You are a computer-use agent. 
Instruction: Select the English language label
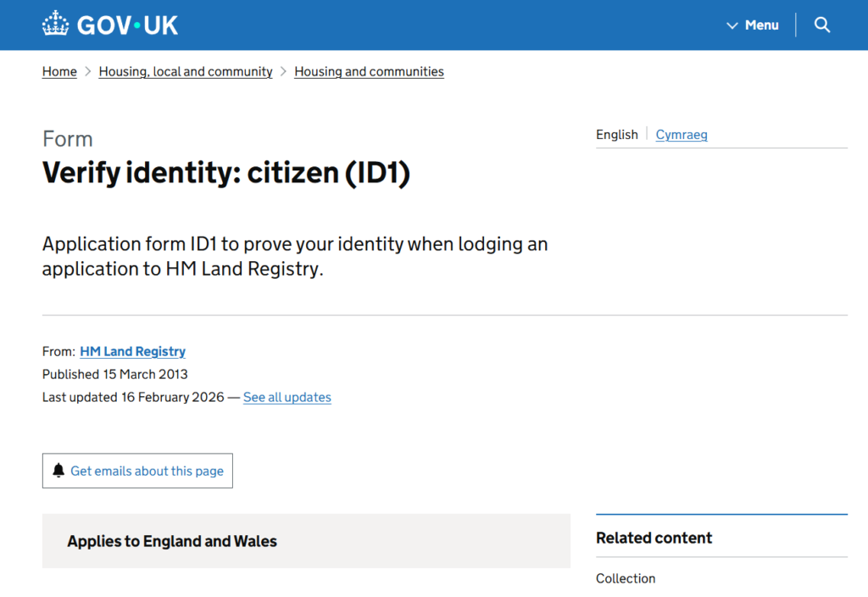pos(617,135)
